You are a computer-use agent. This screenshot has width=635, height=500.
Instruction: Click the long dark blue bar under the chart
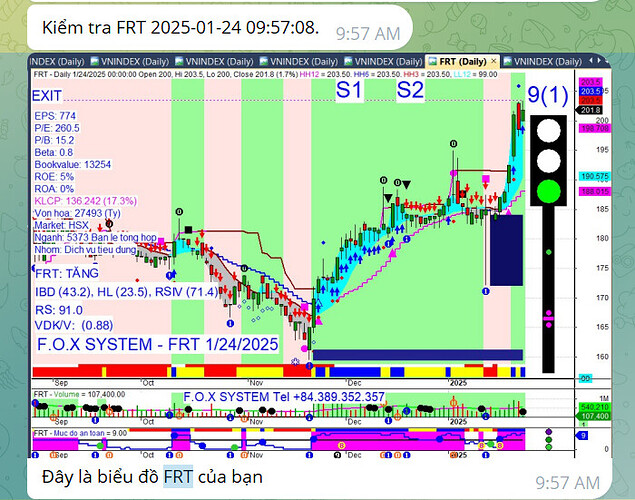coord(418,355)
